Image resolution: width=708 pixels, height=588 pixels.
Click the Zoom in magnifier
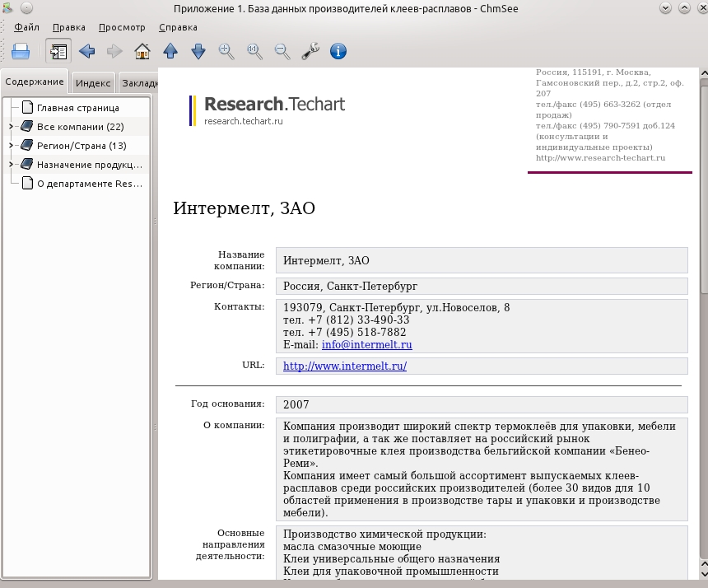(x=226, y=51)
